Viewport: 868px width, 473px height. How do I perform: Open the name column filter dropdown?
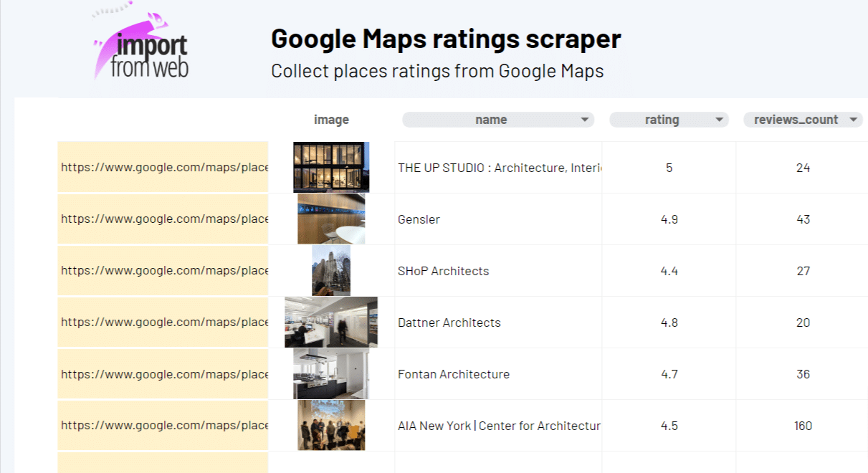pyautogui.click(x=585, y=120)
